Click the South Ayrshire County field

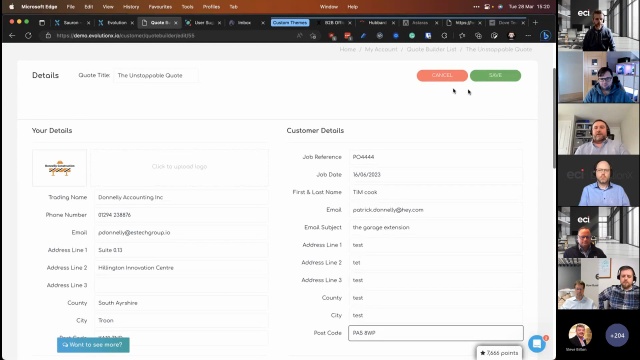click(x=181, y=303)
